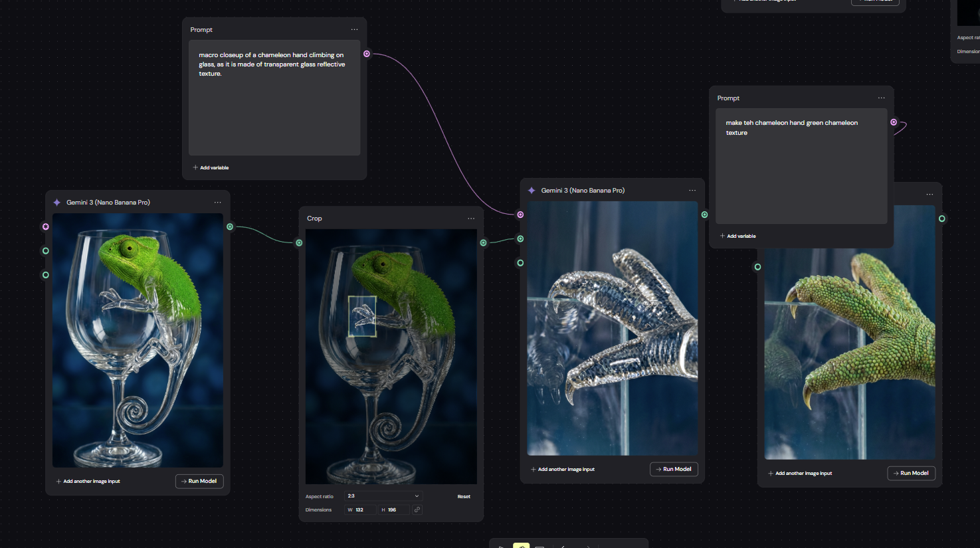The image size is (980, 548).
Task: Add variable to 'make teh chameleon' Prompt node
Action: pyautogui.click(x=738, y=236)
